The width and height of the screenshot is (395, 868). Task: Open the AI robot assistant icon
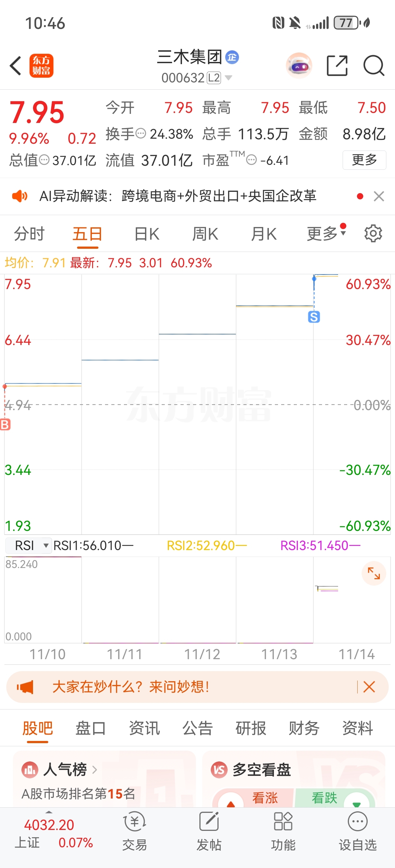299,65
